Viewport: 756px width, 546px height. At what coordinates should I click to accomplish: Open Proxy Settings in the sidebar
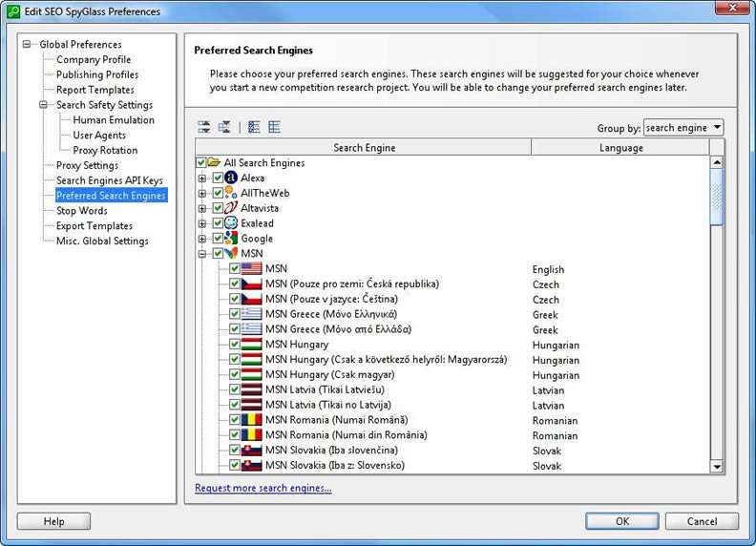tap(87, 165)
